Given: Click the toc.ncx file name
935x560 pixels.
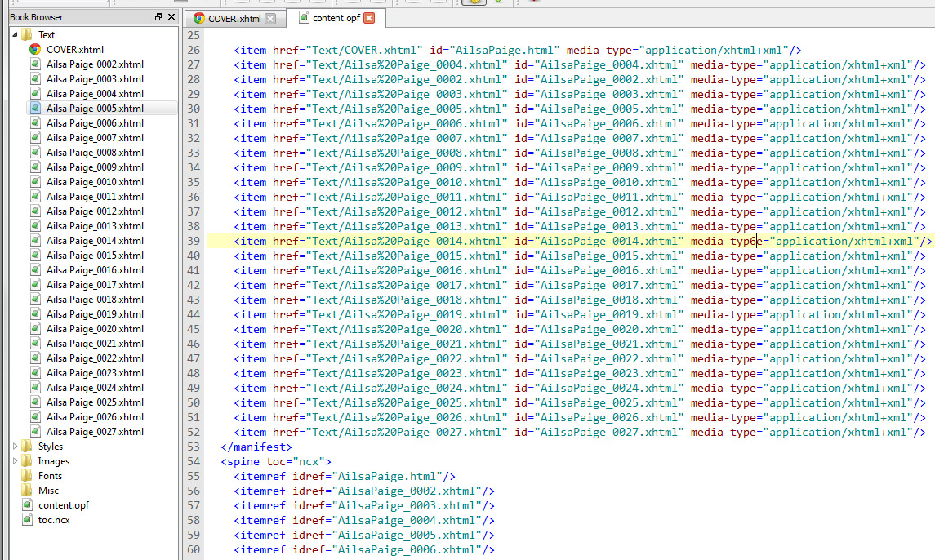Looking at the screenshot, I should pos(54,519).
